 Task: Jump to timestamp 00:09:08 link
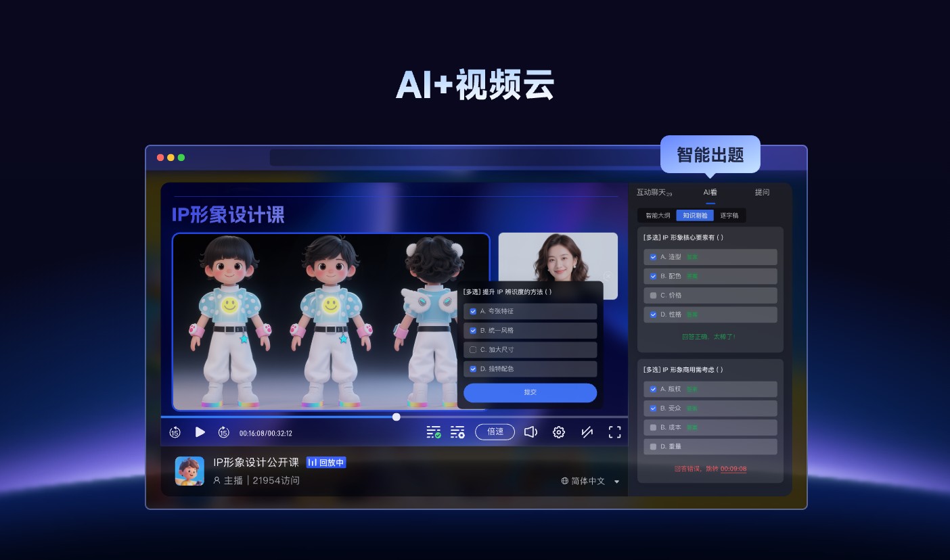click(x=733, y=469)
